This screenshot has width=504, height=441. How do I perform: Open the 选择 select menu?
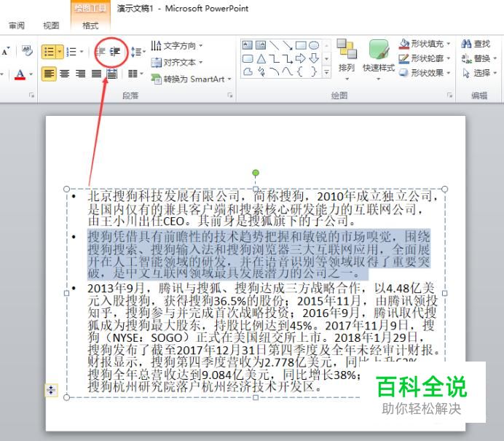click(479, 73)
